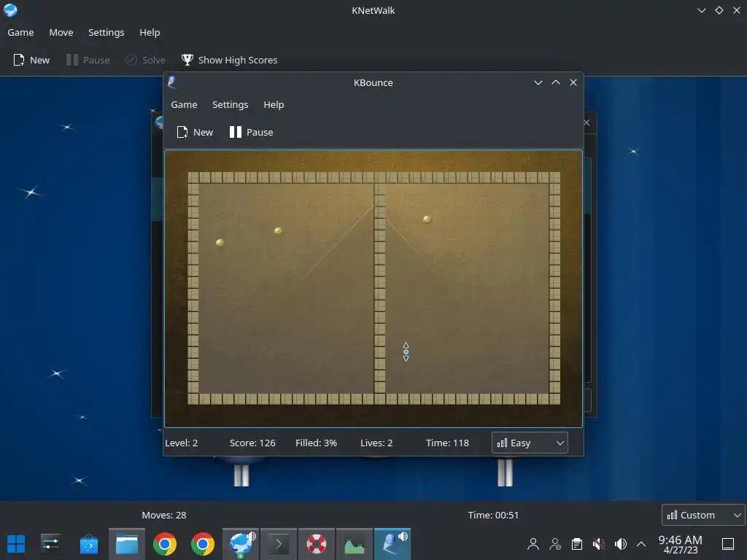Switch to KBounce taskbar entry
The height and width of the screenshot is (560, 747).
pyautogui.click(x=392, y=544)
